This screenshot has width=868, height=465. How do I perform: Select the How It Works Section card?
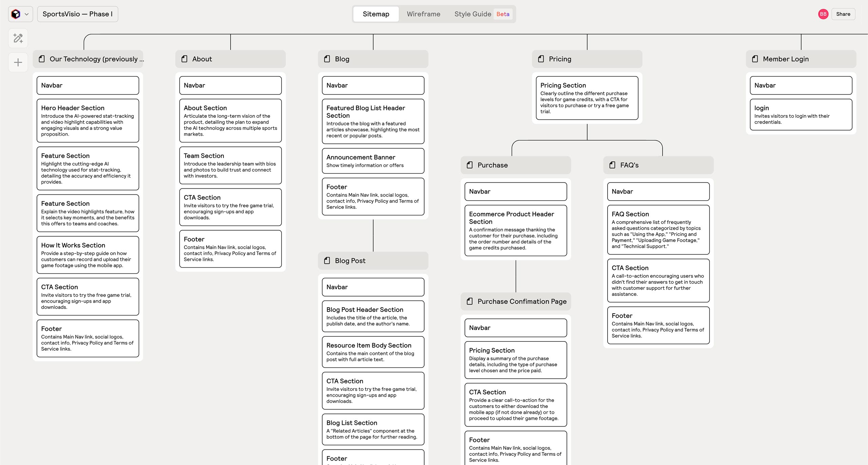coord(88,255)
